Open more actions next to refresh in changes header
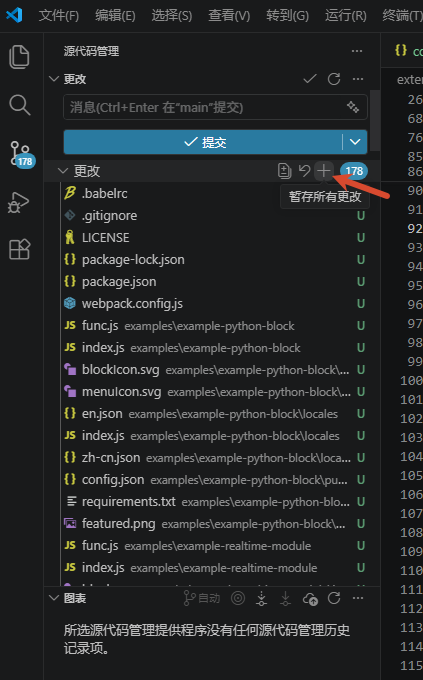 coord(358,79)
